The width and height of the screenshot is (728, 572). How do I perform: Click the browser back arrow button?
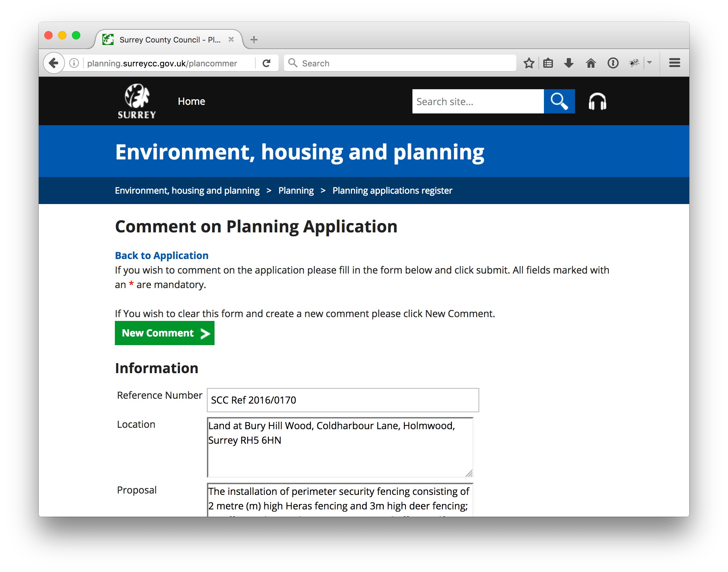tap(54, 63)
